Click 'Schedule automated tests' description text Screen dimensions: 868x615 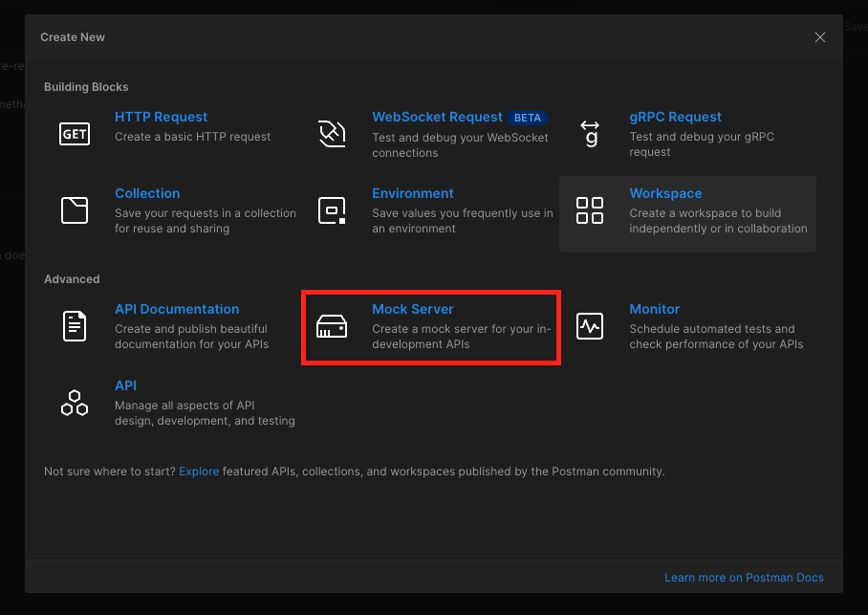716,337
